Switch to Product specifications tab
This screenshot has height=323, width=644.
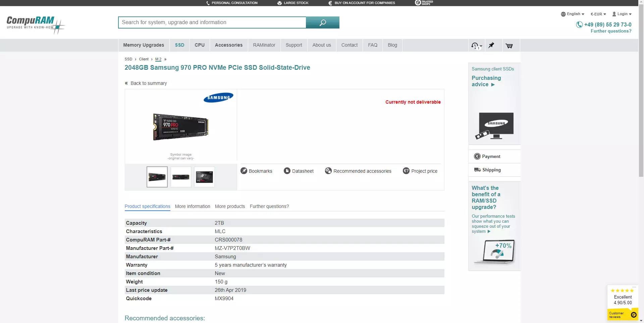coord(147,206)
